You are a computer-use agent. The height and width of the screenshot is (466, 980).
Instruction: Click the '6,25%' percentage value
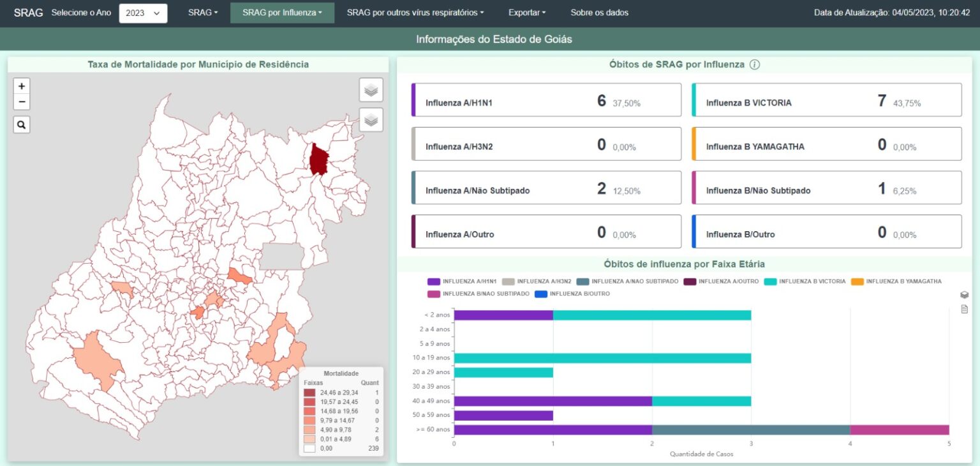(x=905, y=191)
